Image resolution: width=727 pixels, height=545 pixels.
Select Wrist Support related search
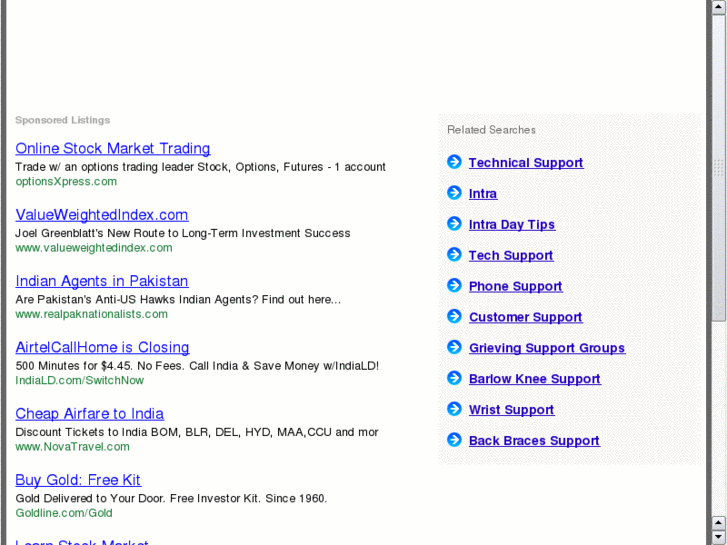pos(511,410)
